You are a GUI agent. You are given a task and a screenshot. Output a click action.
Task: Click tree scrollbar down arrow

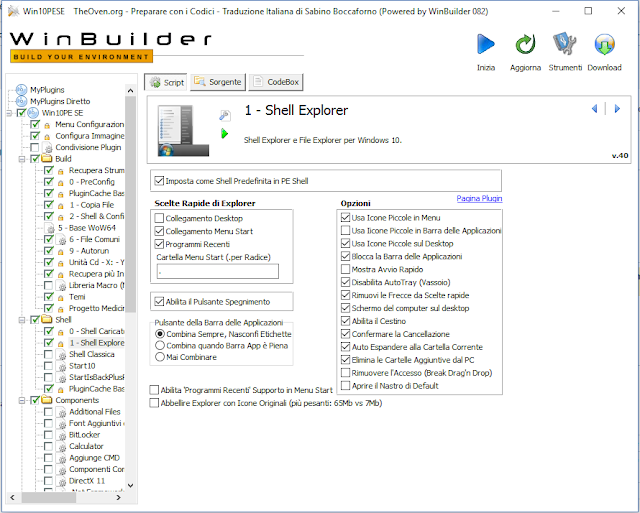click(130, 485)
